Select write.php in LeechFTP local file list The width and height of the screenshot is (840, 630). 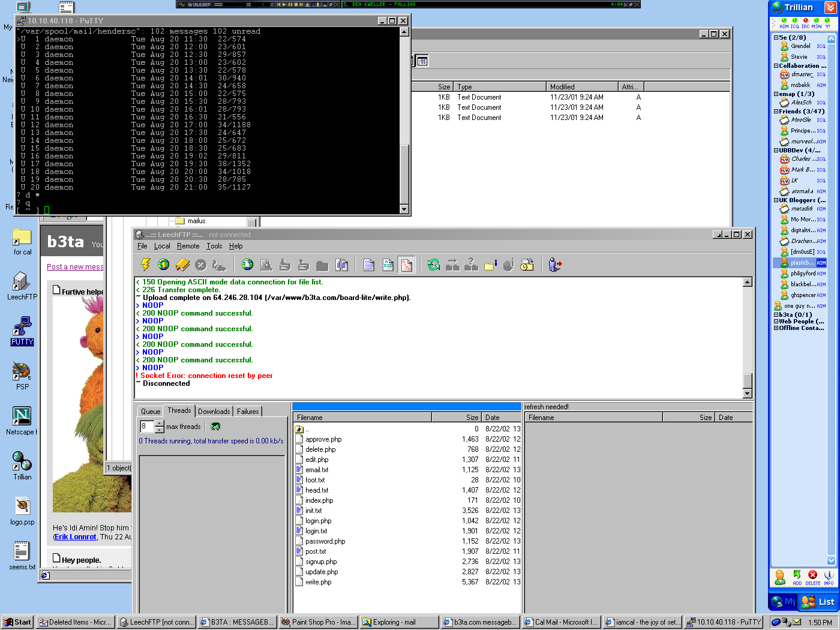click(318, 582)
